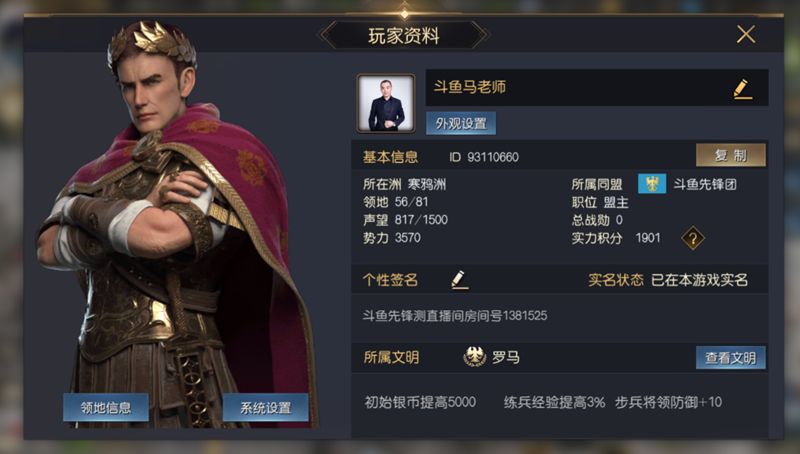The height and width of the screenshot is (454, 800).
Task: Tap the alliance emblem badge icon
Action: point(652,184)
